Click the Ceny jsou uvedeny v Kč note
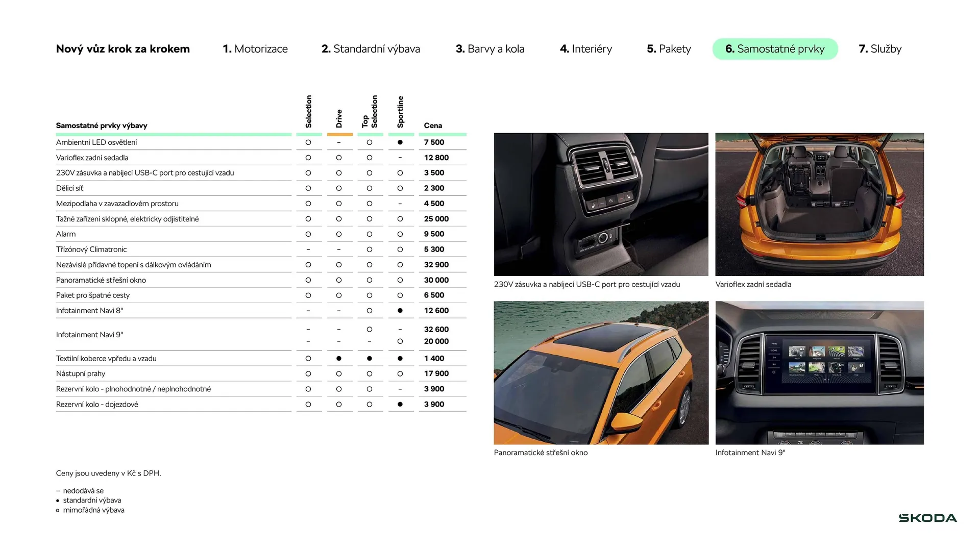 [109, 473]
